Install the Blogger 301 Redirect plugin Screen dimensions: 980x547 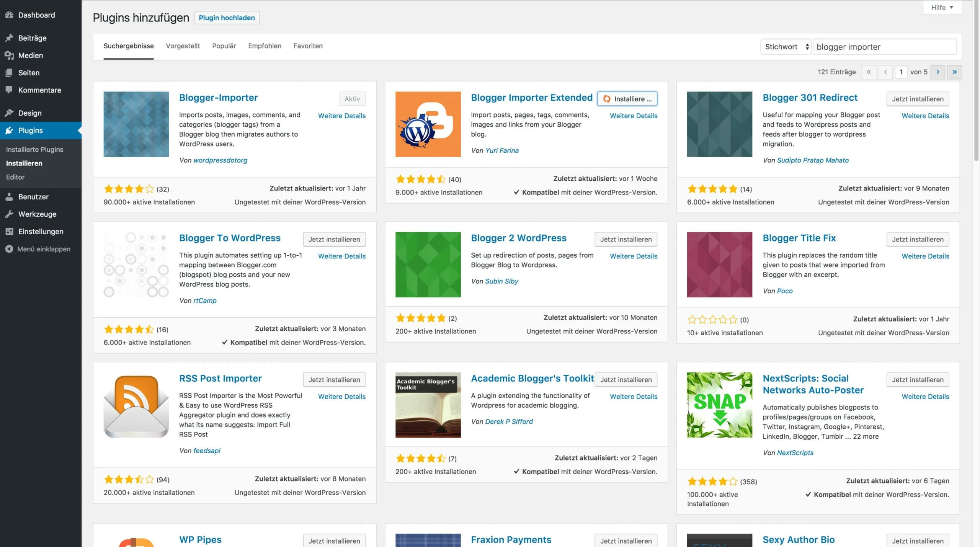917,99
